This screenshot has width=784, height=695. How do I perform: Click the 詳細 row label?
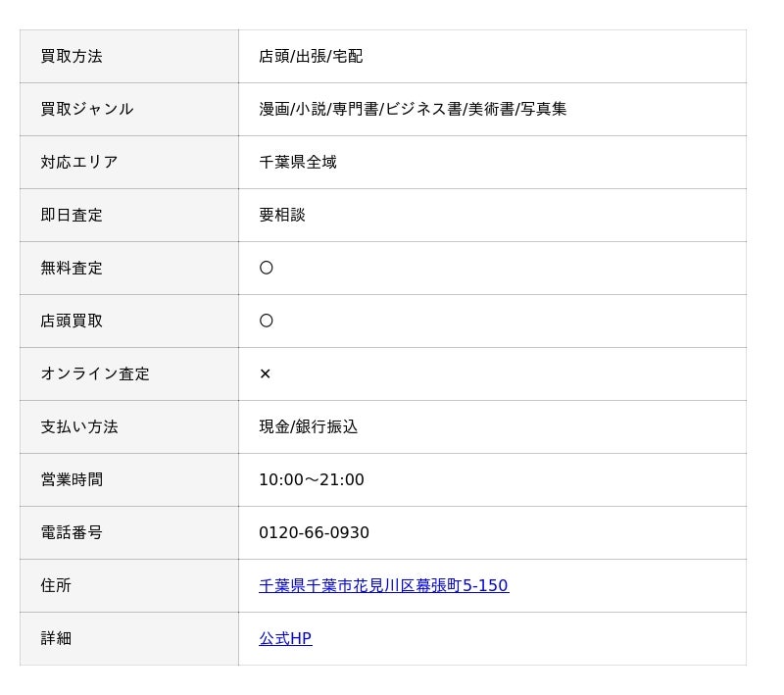[x=56, y=638]
